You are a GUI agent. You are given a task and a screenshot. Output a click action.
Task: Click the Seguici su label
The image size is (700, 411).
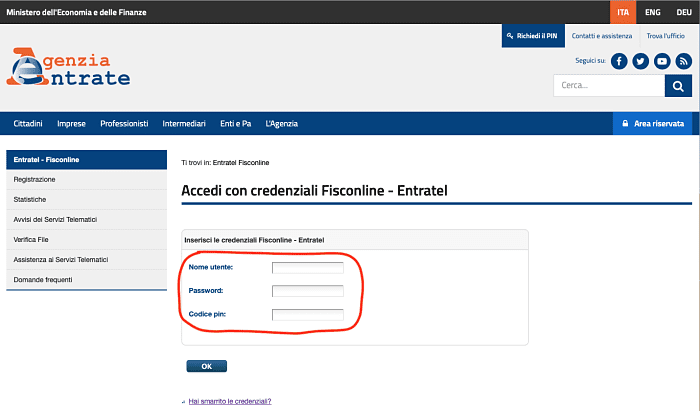click(590, 61)
